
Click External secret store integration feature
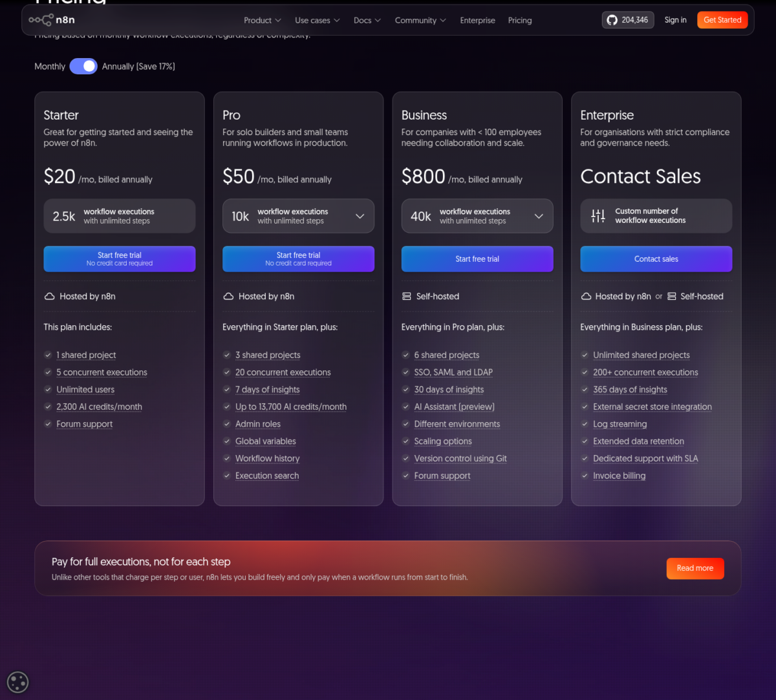[x=652, y=407]
